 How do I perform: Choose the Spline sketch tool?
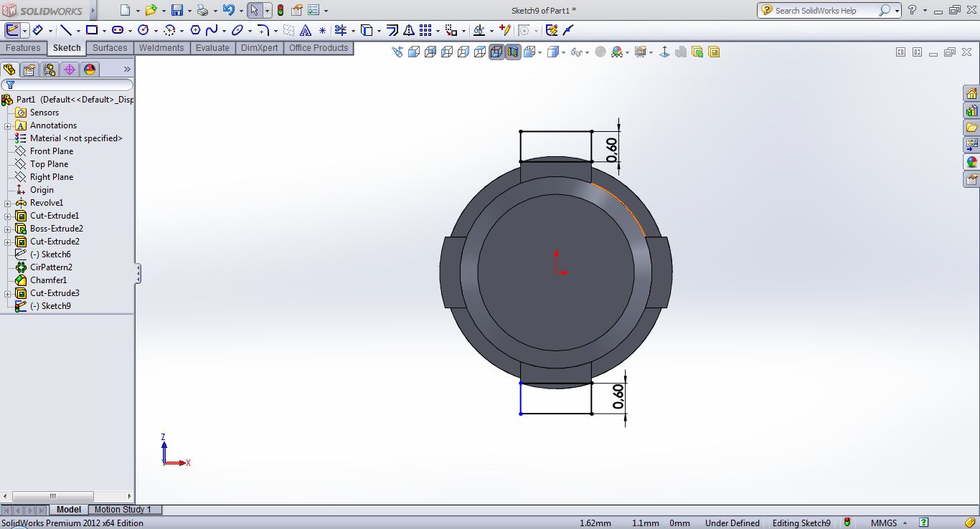[x=212, y=30]
